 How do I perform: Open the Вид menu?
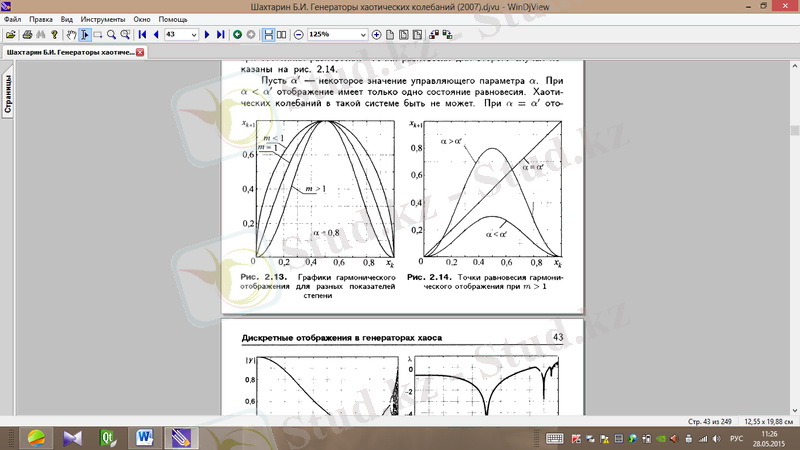click(67, 19)
